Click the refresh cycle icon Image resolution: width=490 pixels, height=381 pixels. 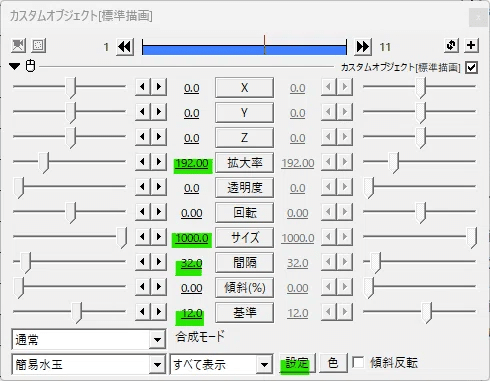point(451,45)
